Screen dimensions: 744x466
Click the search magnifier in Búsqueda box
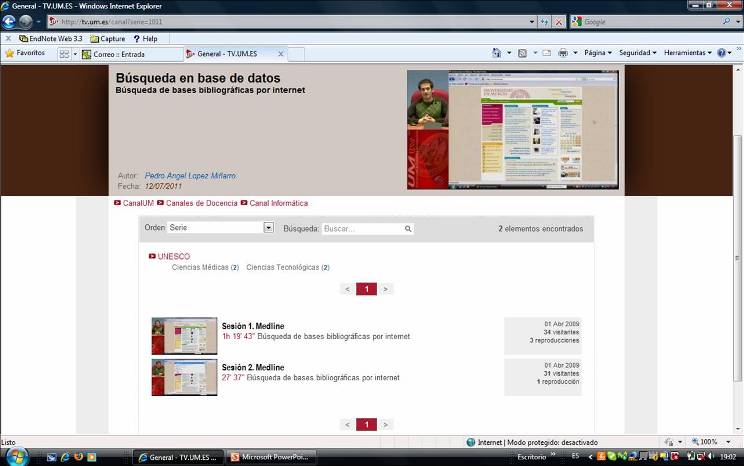[408, 229]
